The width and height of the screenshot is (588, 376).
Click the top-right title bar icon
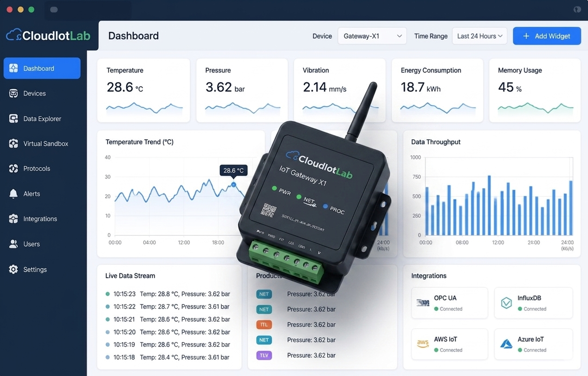[577, 9]
